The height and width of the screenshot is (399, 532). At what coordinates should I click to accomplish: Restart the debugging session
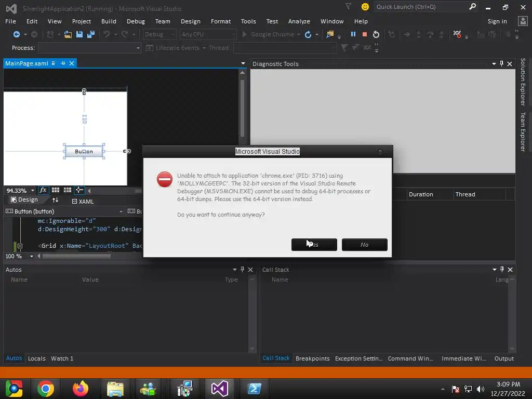[376, 34]
